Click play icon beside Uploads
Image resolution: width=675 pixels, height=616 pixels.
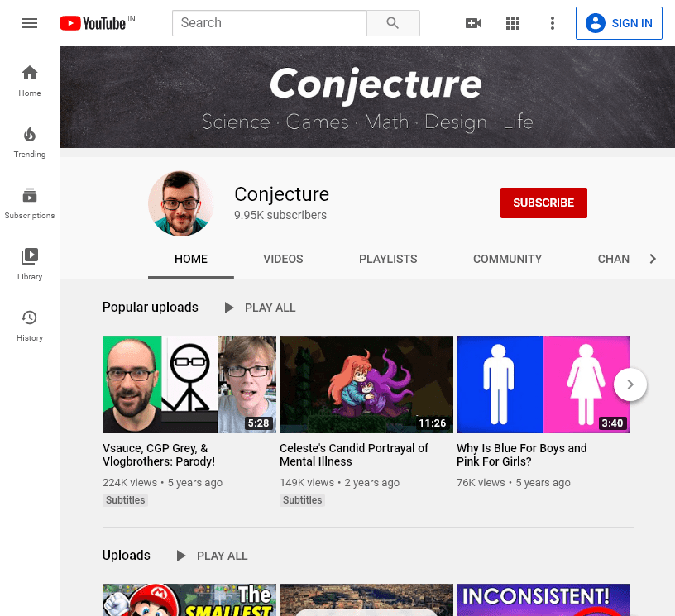click(x=181, y=556)
